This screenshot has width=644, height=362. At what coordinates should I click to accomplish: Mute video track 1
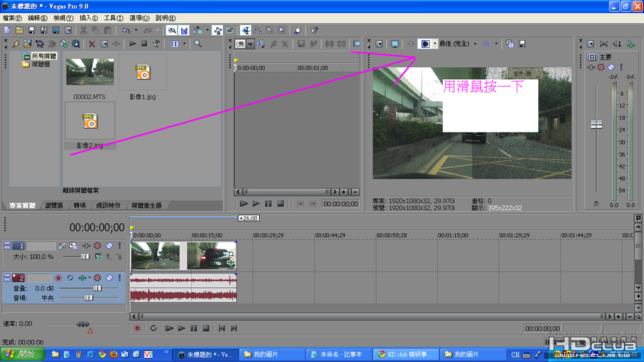pos(109,246)
